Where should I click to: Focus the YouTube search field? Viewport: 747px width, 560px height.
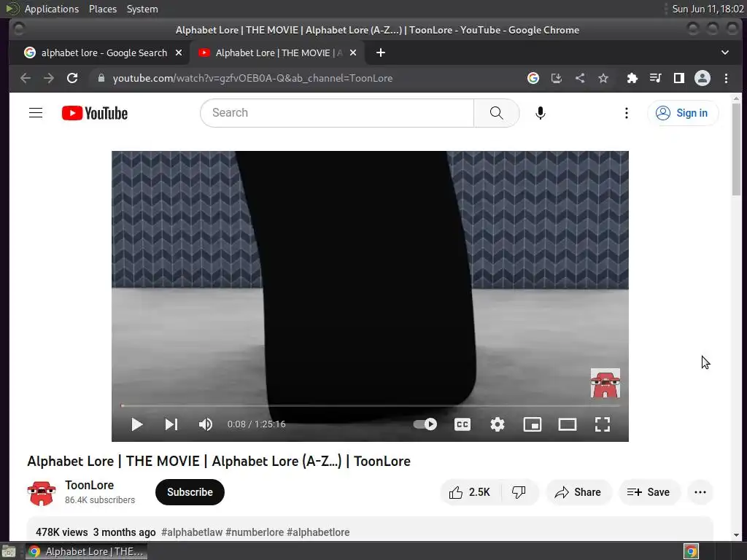(337, 113)
